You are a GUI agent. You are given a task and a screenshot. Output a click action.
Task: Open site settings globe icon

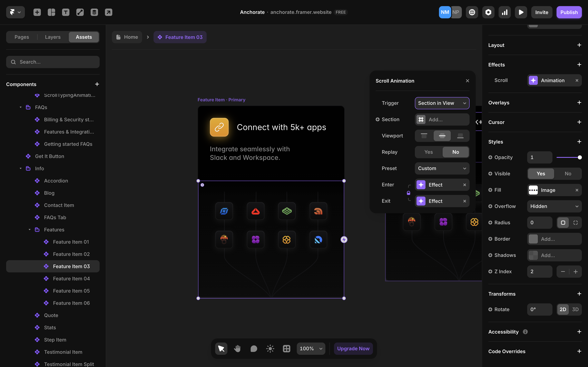tap(472, 12)
